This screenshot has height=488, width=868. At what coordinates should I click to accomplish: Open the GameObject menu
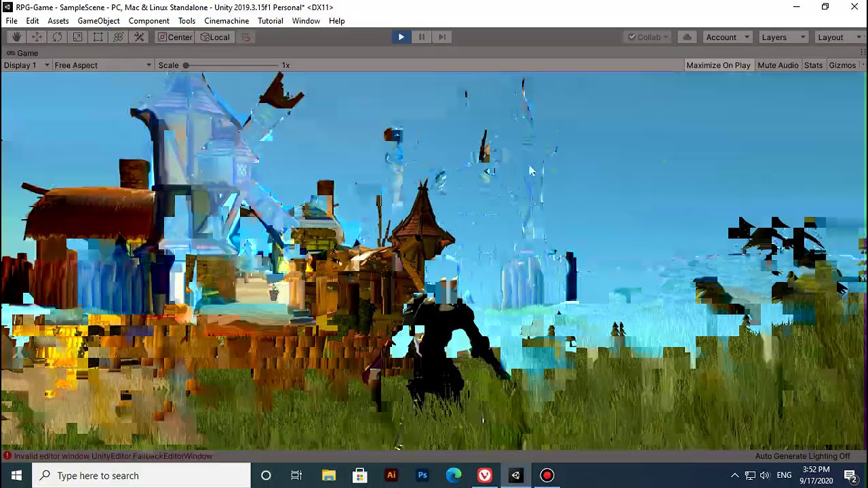click(x=98, y=21)
